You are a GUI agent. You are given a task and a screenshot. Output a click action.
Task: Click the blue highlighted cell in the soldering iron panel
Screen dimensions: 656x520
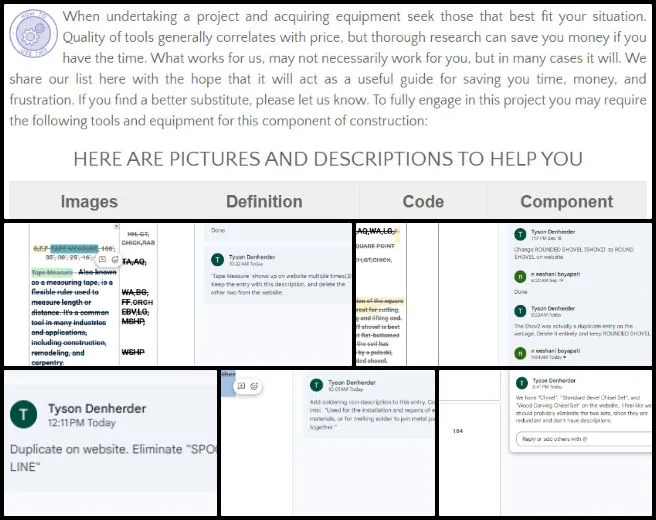click(228, 384)
